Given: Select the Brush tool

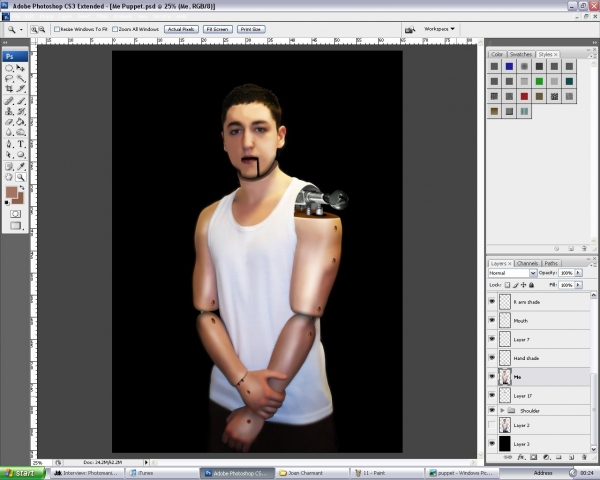Looking at the screenshot, I should [21, 101].
